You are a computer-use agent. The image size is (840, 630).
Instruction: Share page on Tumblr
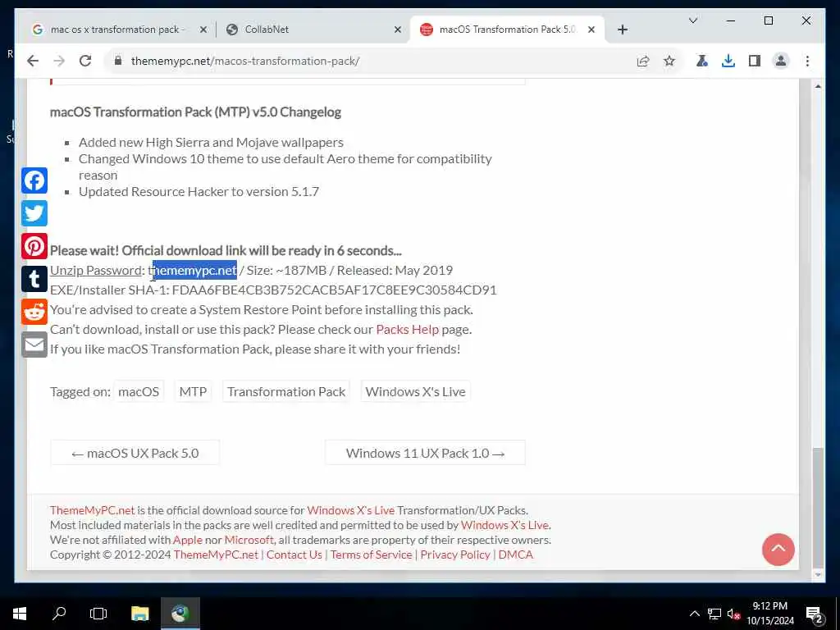pyautogui.click(x=34, y=279)
